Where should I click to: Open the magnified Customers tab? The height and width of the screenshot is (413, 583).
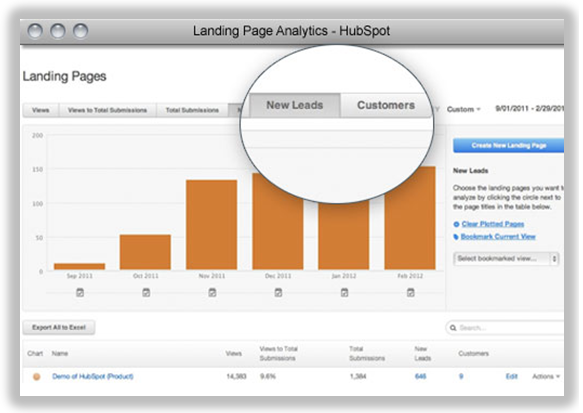(x=386, y=105)
